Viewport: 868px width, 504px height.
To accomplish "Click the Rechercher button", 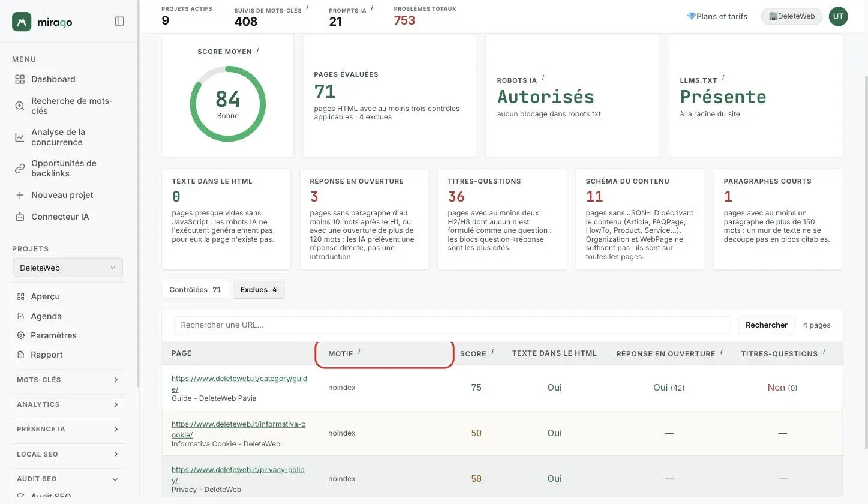I will (767, 325).
